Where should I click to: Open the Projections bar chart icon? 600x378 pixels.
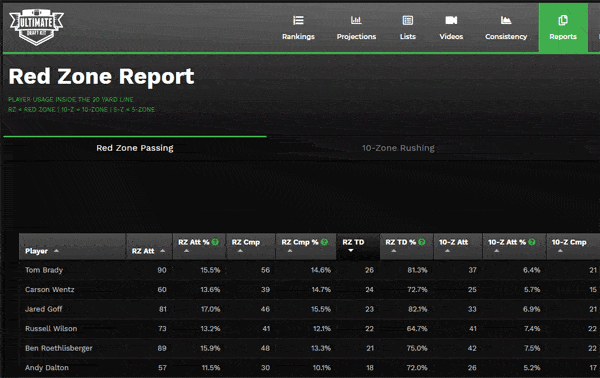(356, 20)
